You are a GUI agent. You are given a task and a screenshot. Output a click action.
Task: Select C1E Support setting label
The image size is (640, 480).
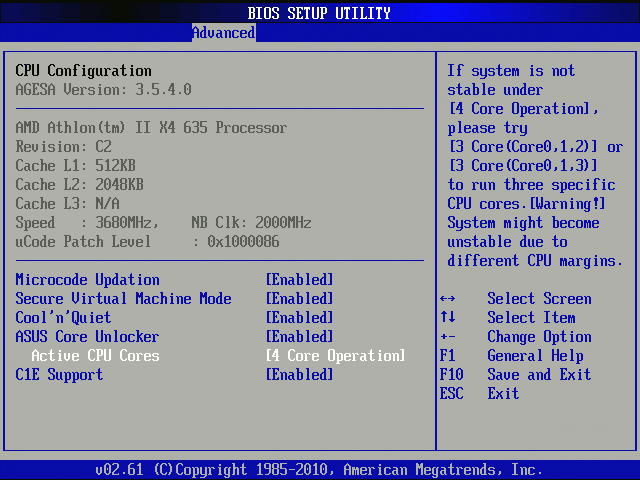[x=59, y=374]
